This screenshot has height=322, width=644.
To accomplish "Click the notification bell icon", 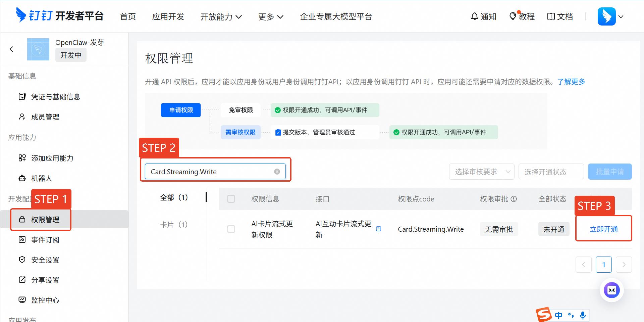I will tap(474, 16).
